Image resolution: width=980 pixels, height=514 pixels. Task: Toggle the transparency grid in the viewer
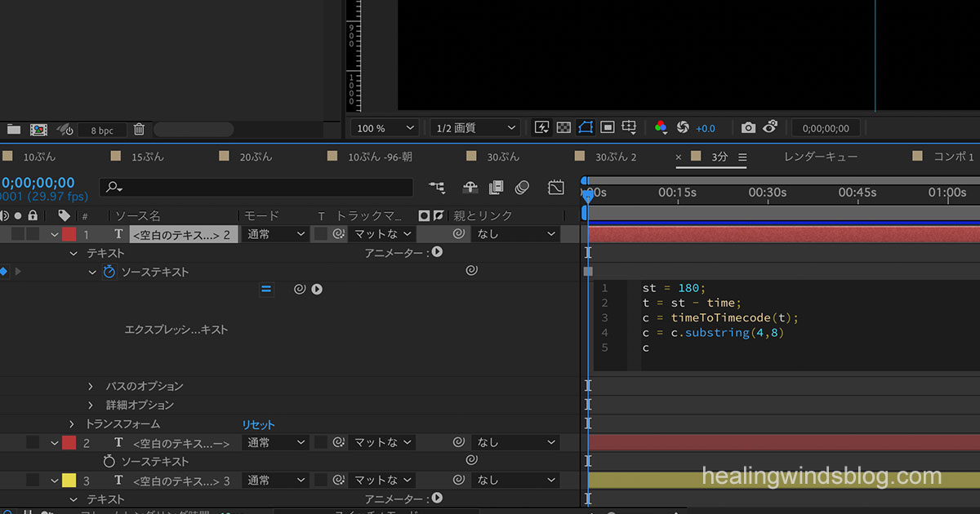coord(563,128)
